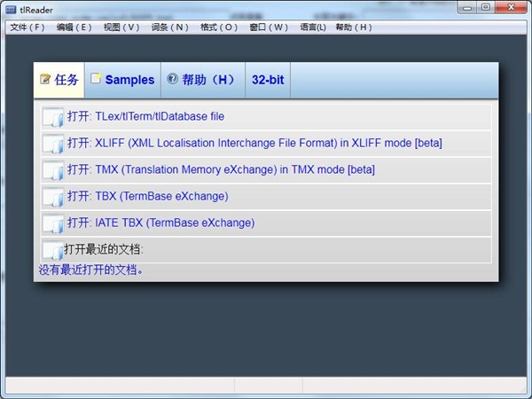Click the 打开最近的文档 label
This screenshot has height=399, width=532.
click(104, 249)
